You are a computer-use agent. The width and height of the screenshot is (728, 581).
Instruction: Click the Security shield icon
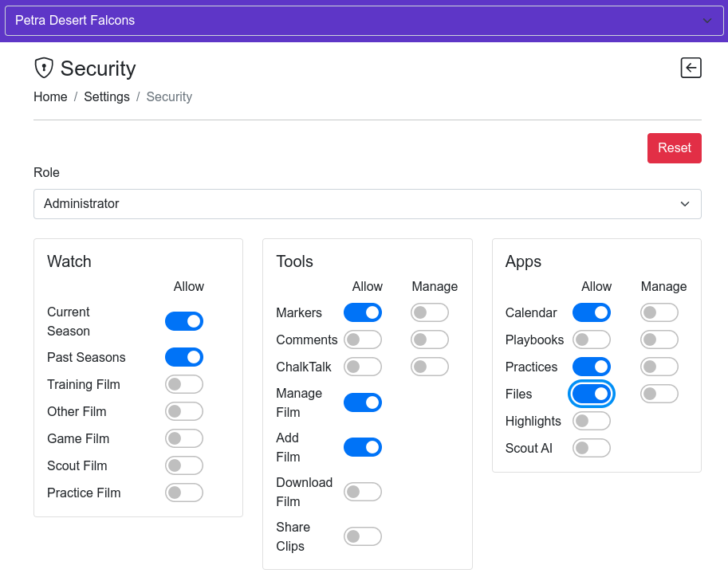click(x=44, y=68)
